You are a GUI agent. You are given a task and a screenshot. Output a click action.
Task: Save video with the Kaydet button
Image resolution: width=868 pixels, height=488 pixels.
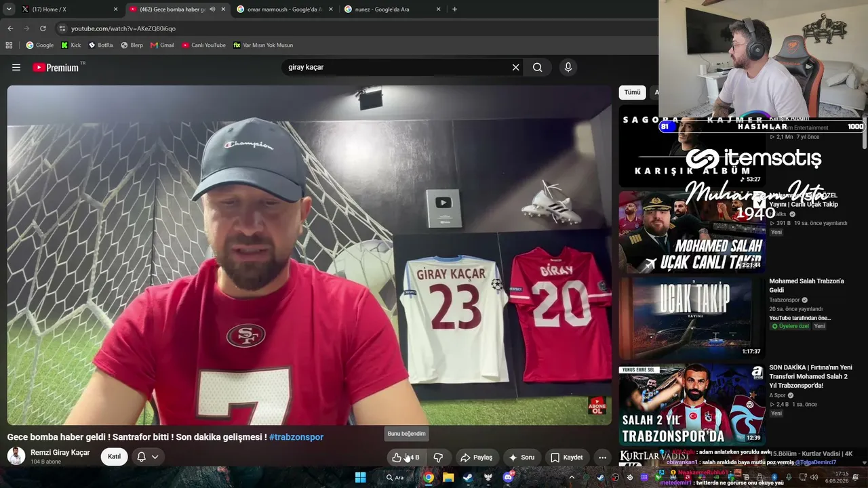pos(566,457)
